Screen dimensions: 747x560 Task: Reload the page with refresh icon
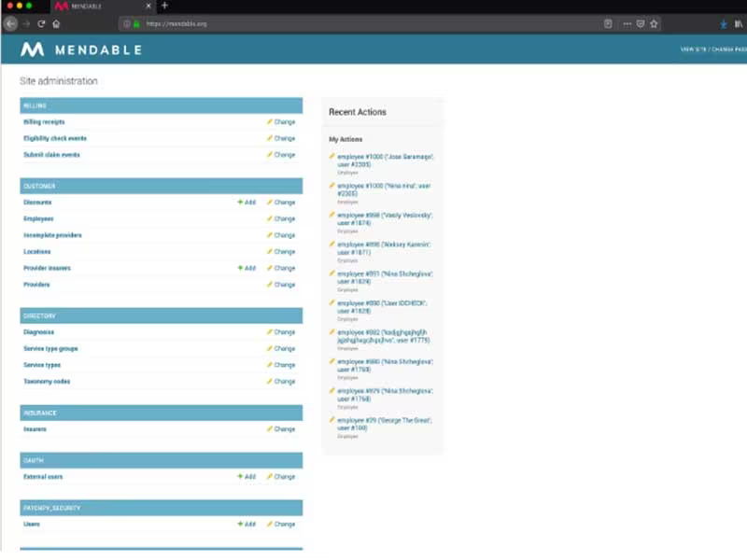41,23
